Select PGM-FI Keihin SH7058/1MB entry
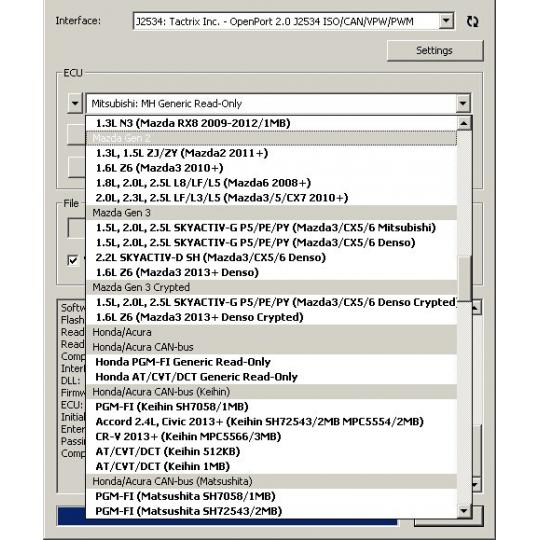The image size is (540, 540). click(x=271, y=407)
